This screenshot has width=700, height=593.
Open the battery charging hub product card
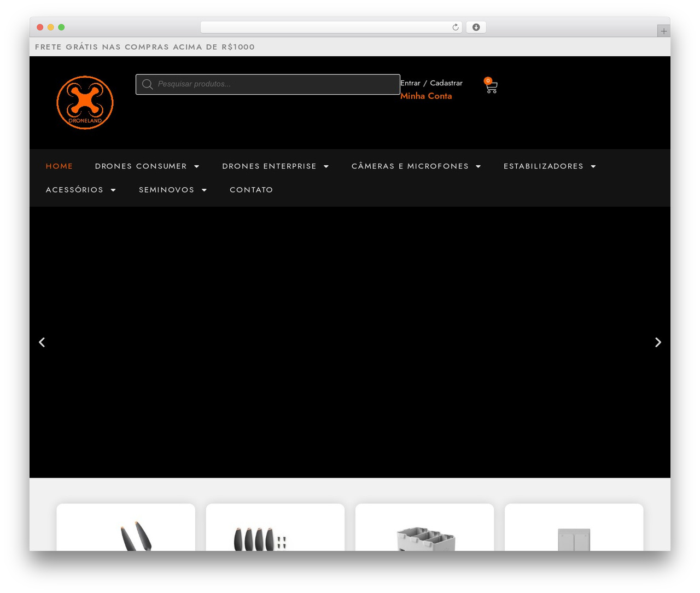click(x=424, y=527)
